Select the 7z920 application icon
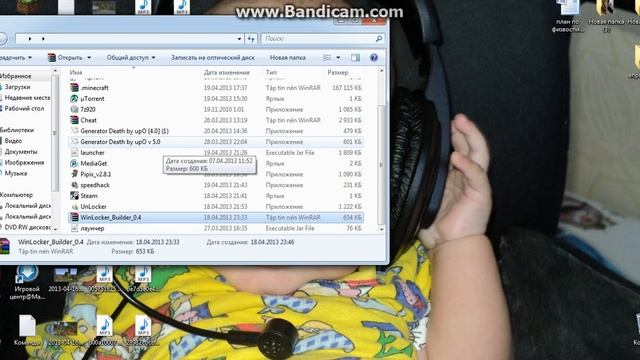This screenshot has width=640, height=360. point(74,109)
